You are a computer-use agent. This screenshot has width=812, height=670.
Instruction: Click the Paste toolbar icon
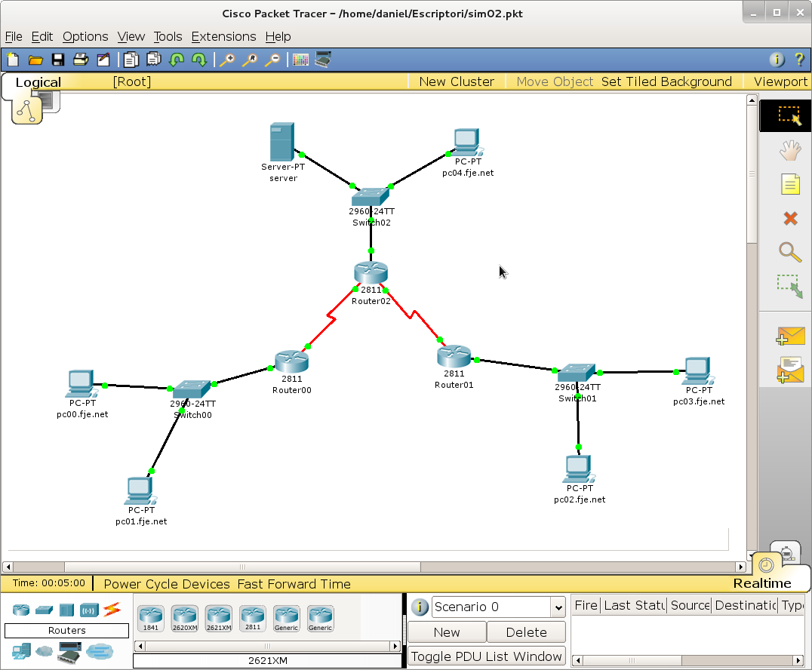(x=154, y=60)
